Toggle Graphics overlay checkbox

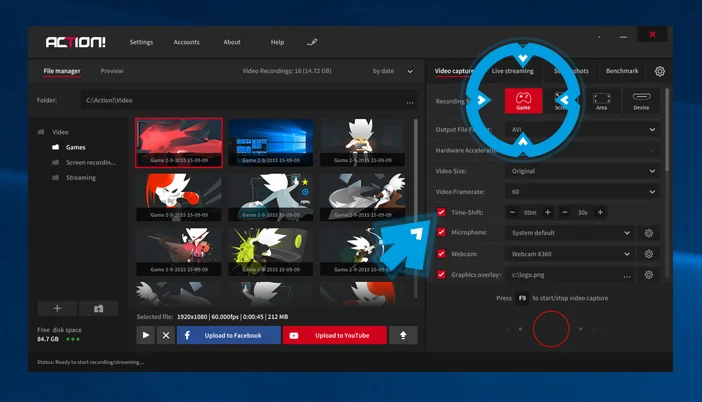coord(441,274)
